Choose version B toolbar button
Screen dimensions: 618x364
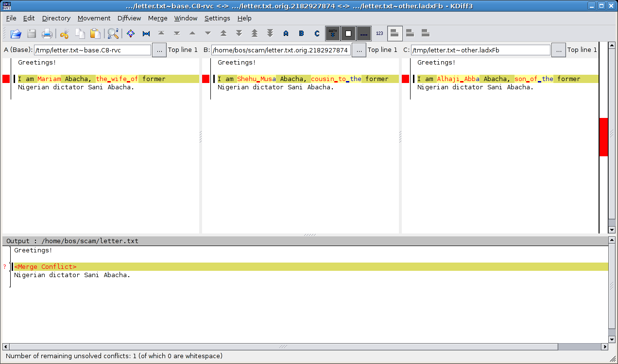tap(301, 33)
